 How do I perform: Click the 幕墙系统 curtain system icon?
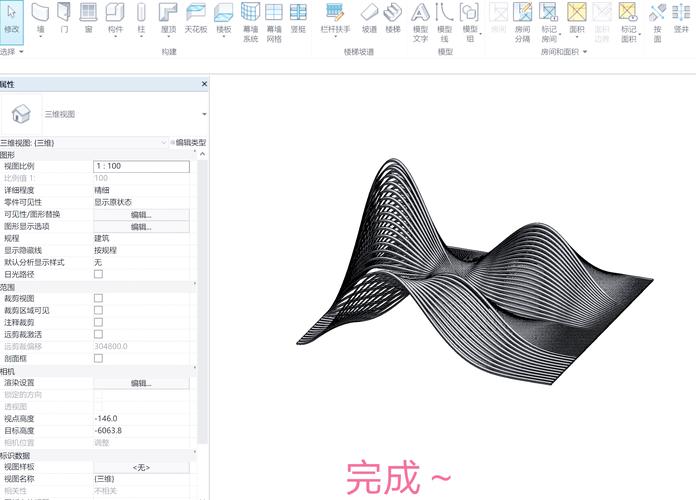point(249,18)
